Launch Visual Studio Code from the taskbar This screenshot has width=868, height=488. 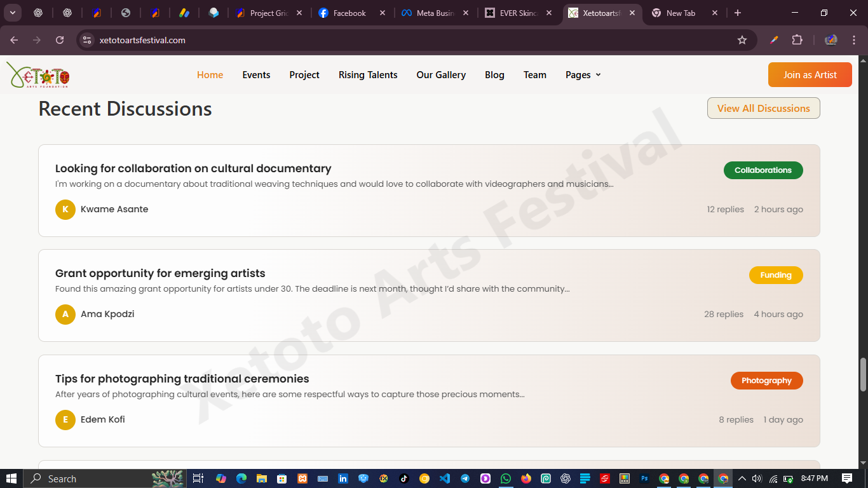click(x=445, y=478)
